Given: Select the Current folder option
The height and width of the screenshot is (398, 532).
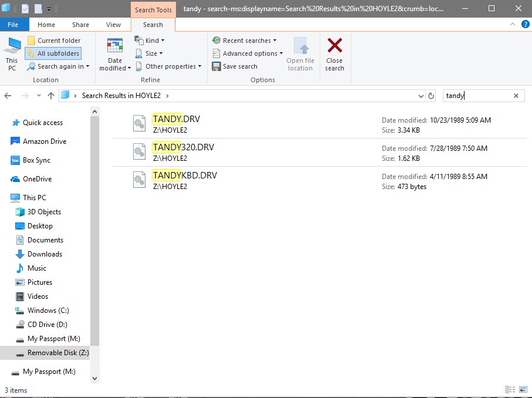Looking at the screenshot, I should pos(53,41).
